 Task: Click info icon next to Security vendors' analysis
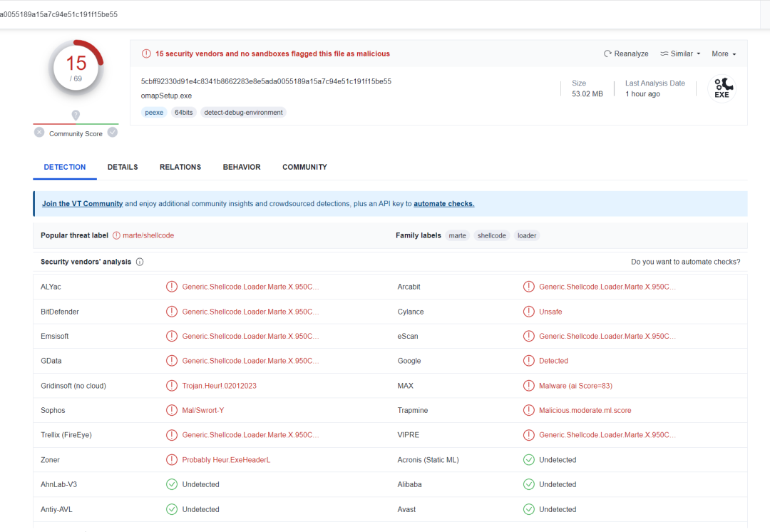click(x=140, y=262)
